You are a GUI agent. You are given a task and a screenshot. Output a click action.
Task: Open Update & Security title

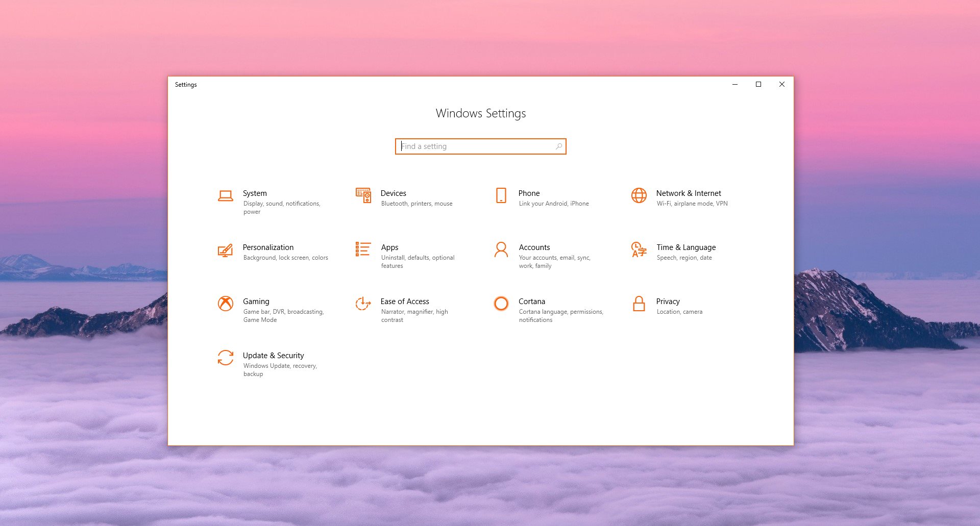pos(274,356)
